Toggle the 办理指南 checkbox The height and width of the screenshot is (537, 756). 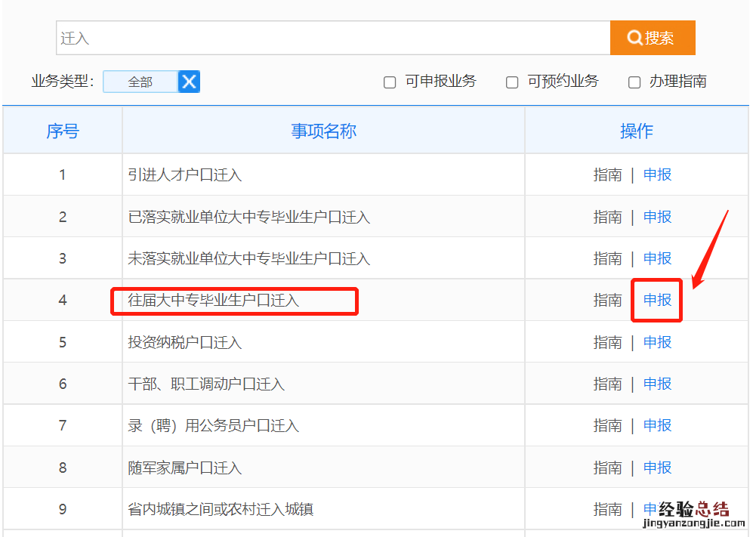point(634,82)
